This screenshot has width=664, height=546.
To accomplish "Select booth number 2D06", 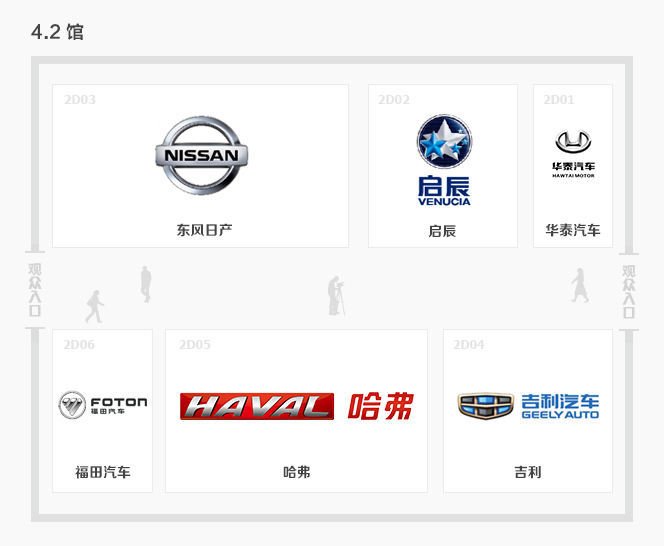I will (79, 344).
